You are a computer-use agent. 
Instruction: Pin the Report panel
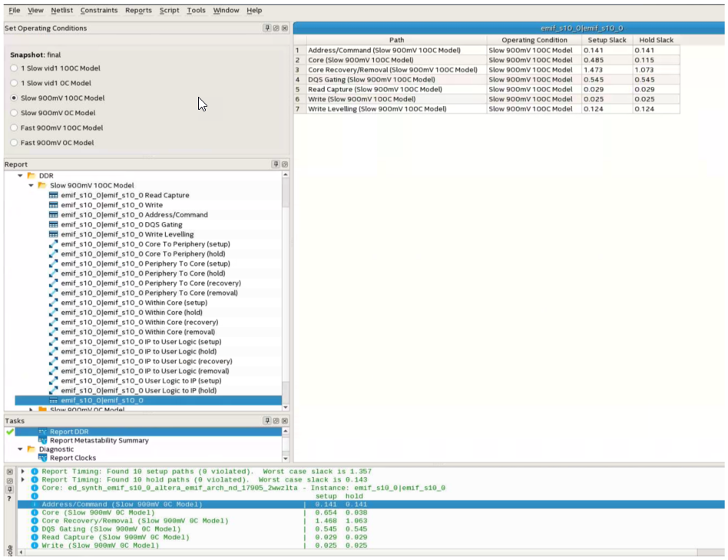coord(276,164)
